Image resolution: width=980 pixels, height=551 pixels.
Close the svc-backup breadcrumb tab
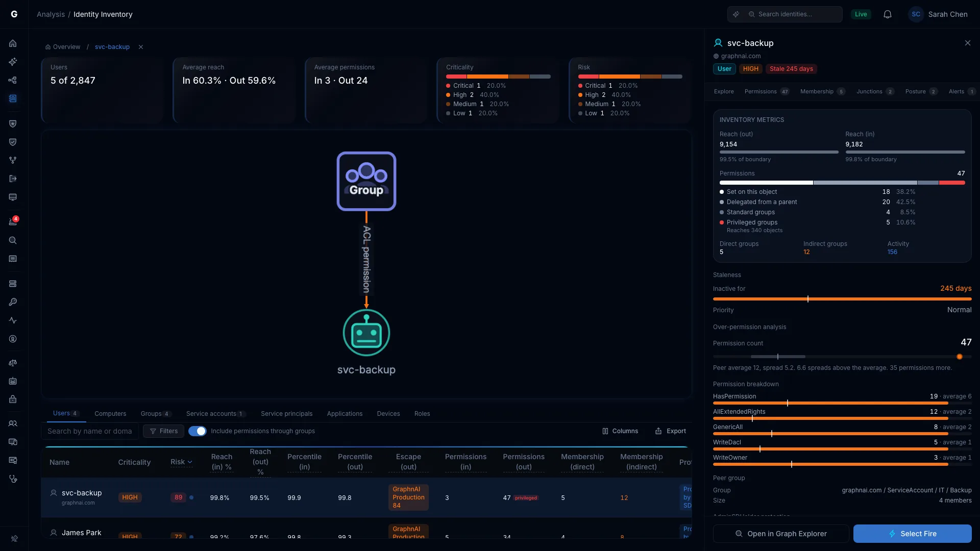[141, 47]
